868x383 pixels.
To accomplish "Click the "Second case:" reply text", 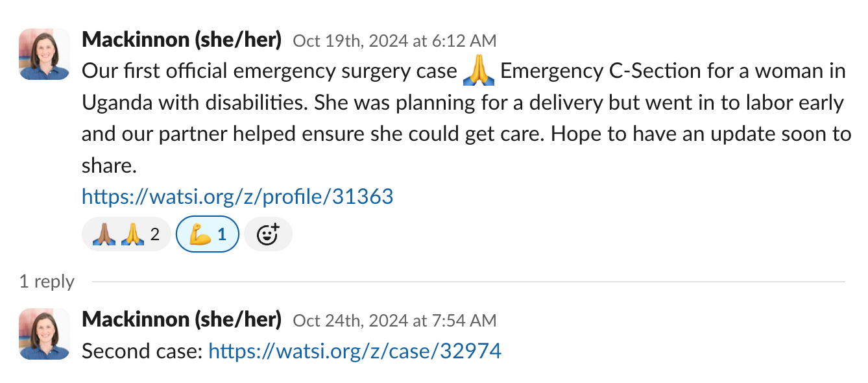I will (143, 351).
